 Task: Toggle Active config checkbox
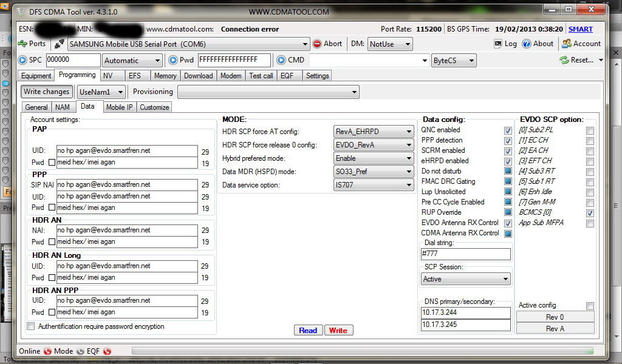[x=590, y=306]
